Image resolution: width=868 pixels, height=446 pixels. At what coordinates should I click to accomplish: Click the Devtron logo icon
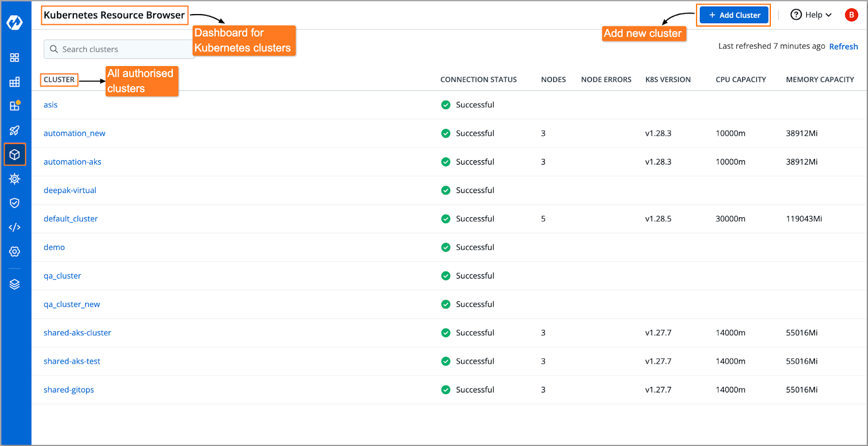click(15, 23)
